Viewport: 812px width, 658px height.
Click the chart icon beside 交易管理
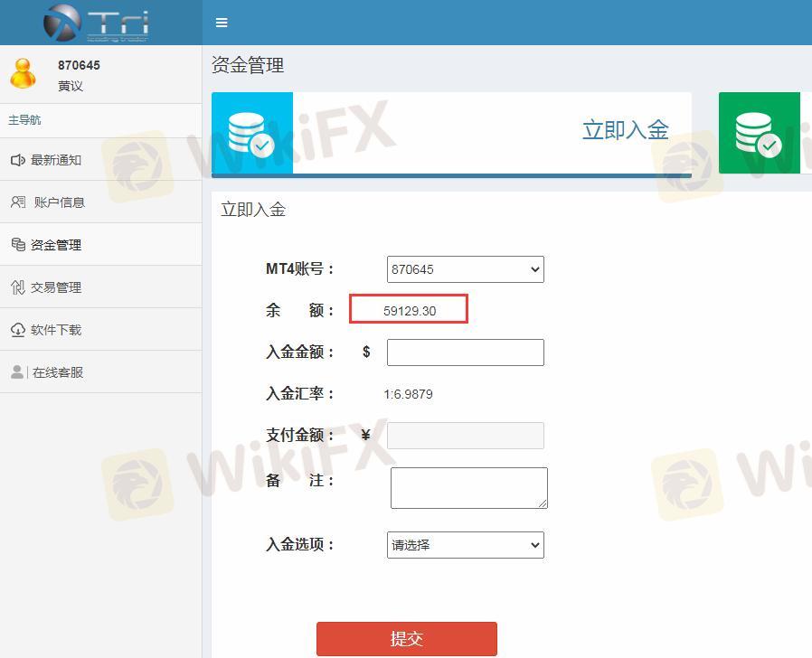tap(18, 287)
